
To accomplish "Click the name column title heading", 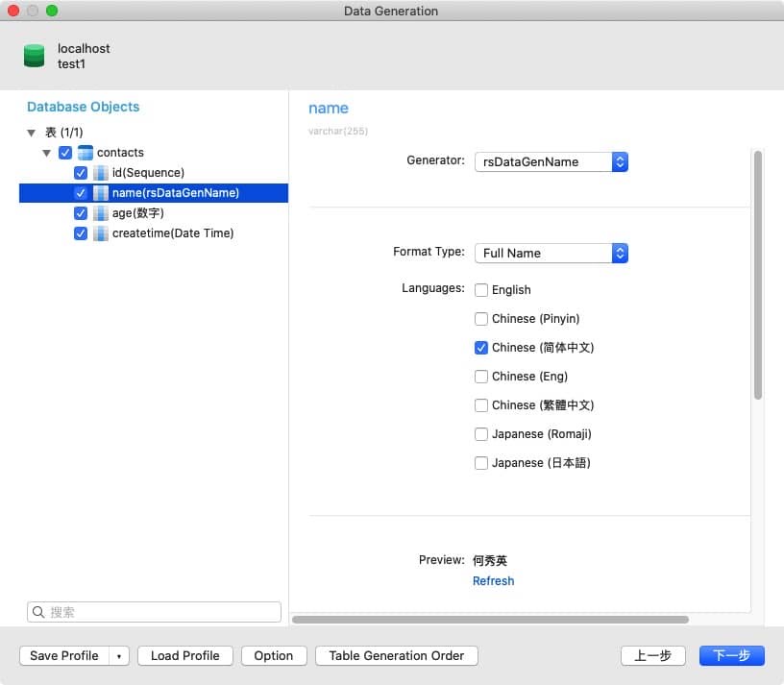I will coord(329,109).
